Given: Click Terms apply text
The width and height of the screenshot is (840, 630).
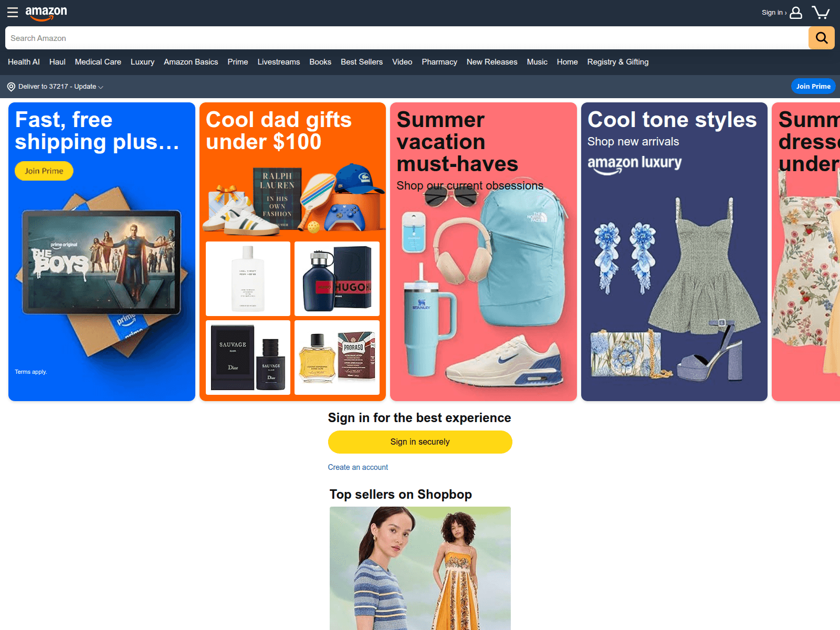Looking at the screenshot, I should coord(31,372).
